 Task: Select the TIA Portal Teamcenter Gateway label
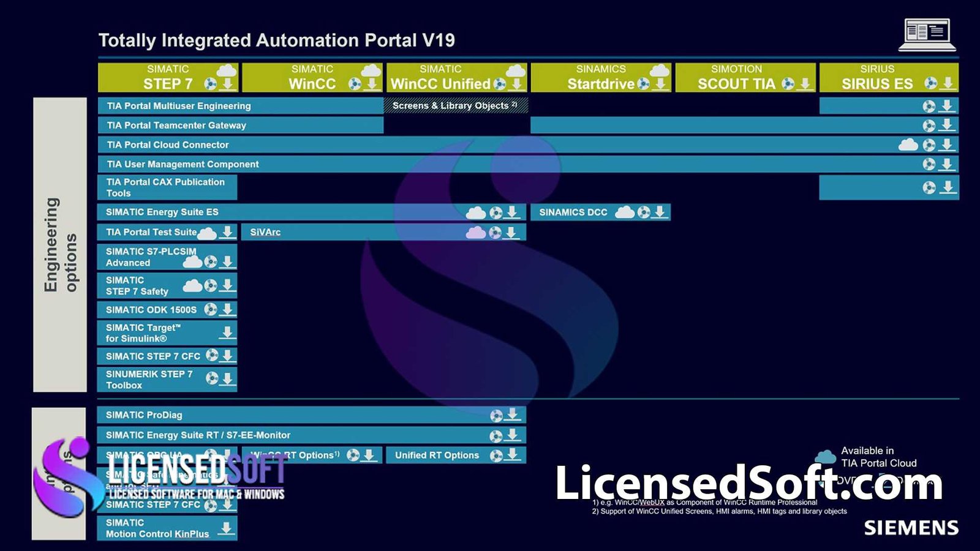tap(176, 126)
